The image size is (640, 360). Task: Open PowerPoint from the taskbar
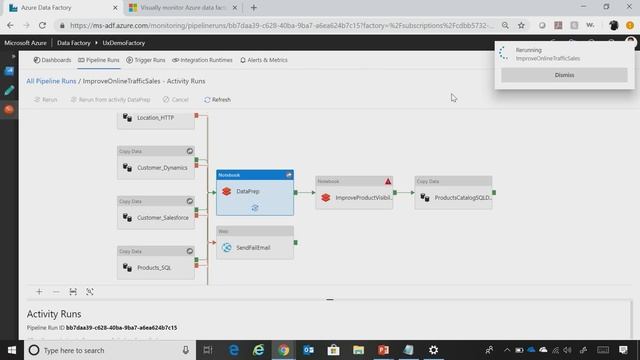point(383,350)
